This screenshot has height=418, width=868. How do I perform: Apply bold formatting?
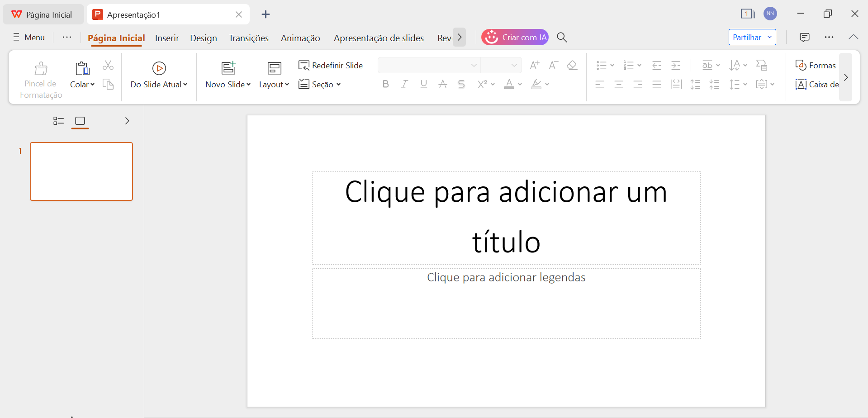click(385, 84)
